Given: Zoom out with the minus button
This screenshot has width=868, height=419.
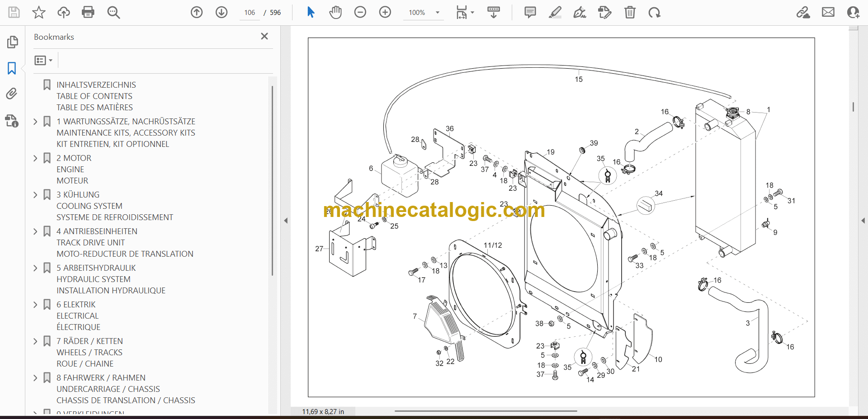Looking at the screenshot, I should click(360, 12).
